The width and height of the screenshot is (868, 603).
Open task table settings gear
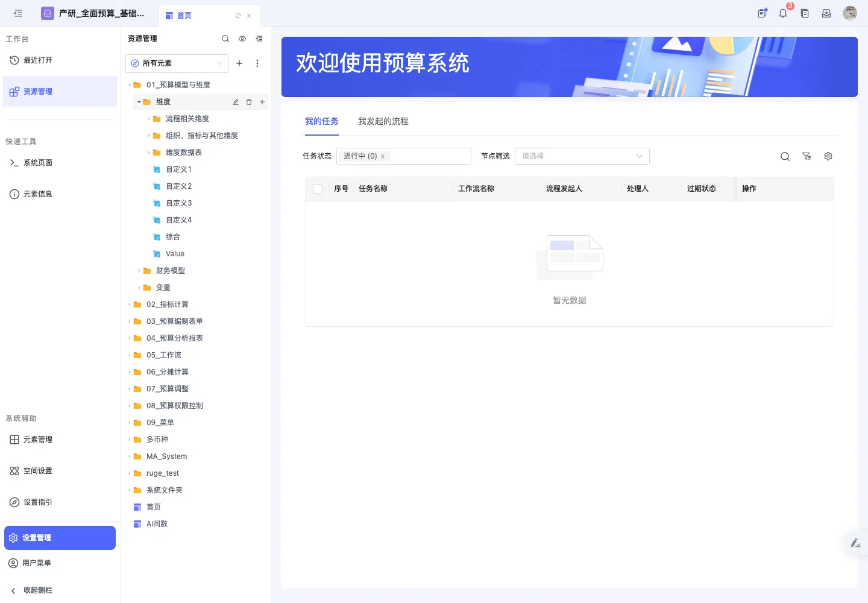828,156
